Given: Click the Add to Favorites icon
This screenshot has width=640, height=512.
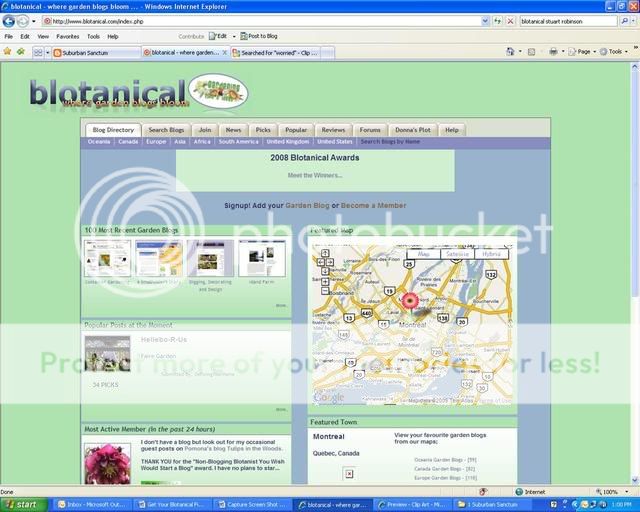Looking at the screenshot, I should (21, 52).
